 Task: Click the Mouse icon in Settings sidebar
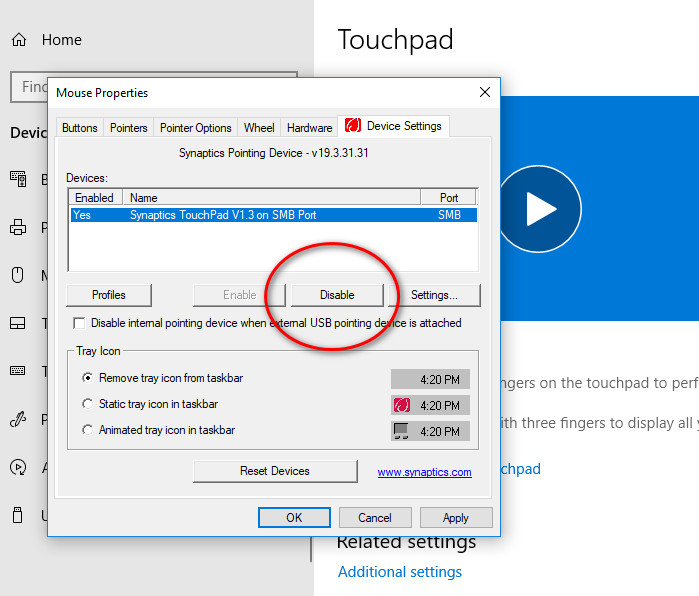click(x=18, y=275)
